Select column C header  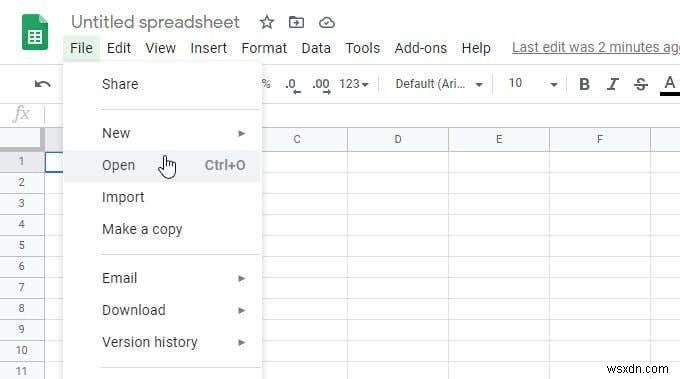tap(297, 139)
